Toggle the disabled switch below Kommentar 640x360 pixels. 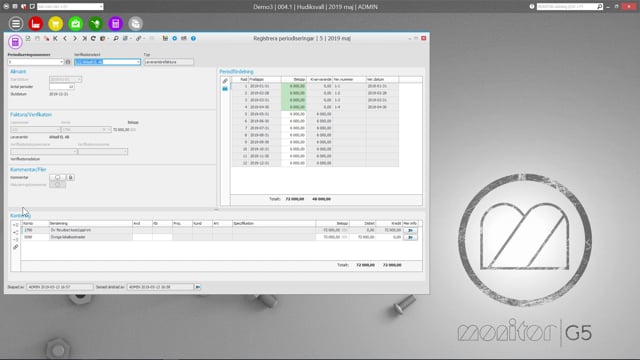pos(58,185)
